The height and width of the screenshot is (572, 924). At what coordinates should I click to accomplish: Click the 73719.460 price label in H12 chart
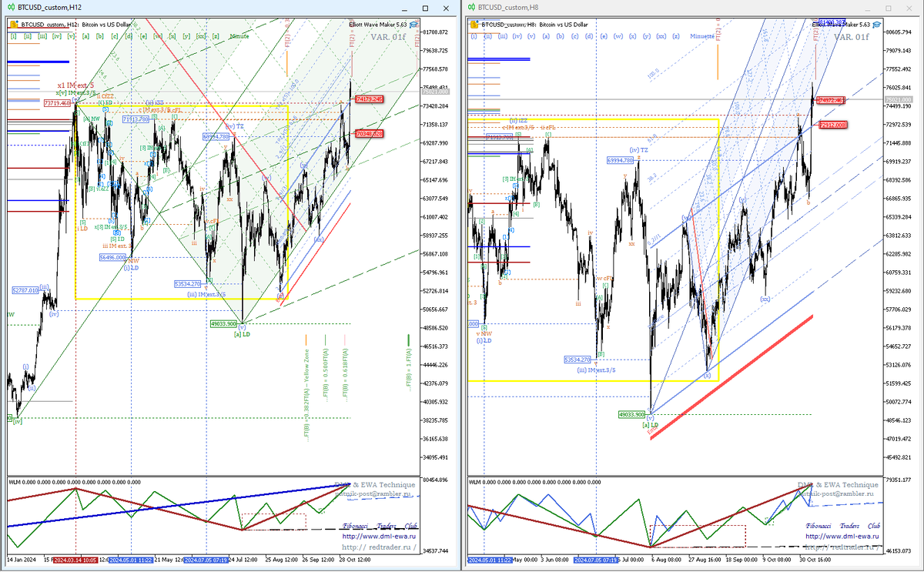(58, 102)
